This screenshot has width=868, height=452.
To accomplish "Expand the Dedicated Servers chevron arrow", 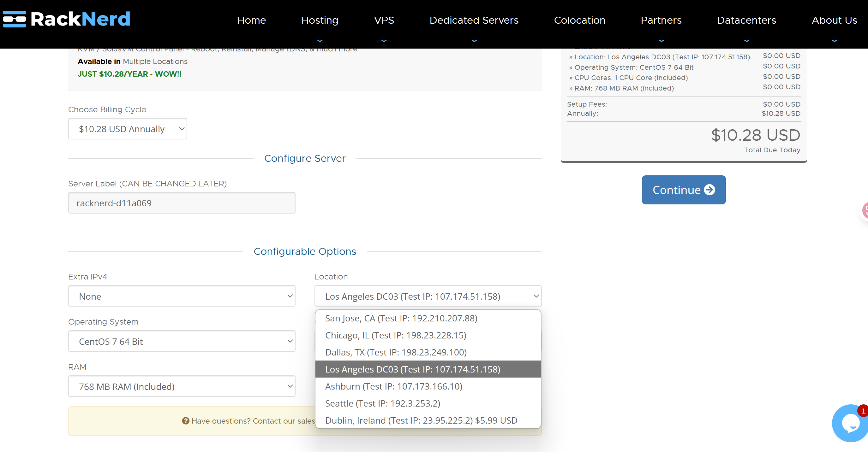I will pos(474,41).
